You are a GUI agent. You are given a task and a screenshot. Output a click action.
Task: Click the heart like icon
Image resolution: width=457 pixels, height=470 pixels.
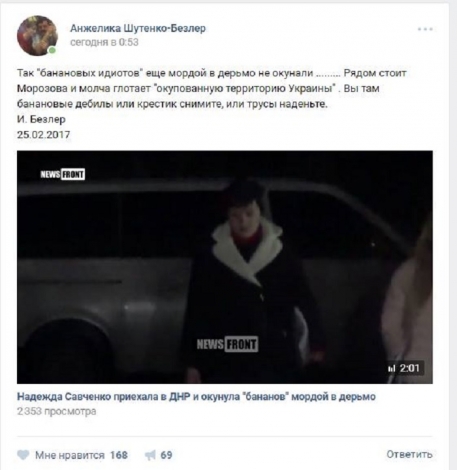(x=23, y=455)
